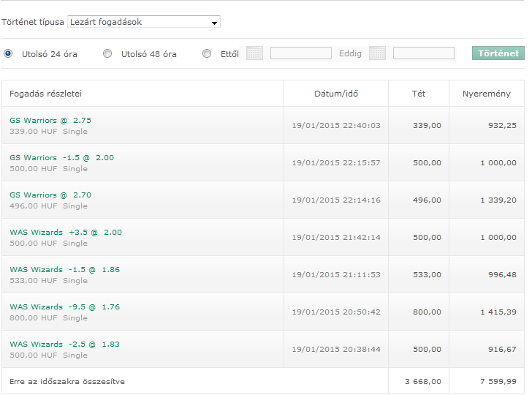
Task: Open the 'Történet típusa' dropdown
Action: tap(144, 22)
